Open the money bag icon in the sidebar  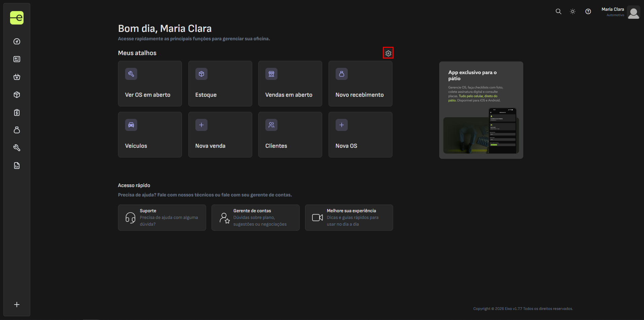pyautogui.click(x=17, y=130)
